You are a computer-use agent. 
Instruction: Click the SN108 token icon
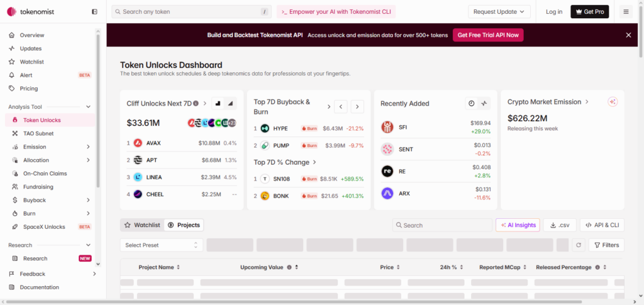click(x=265, y=179)
